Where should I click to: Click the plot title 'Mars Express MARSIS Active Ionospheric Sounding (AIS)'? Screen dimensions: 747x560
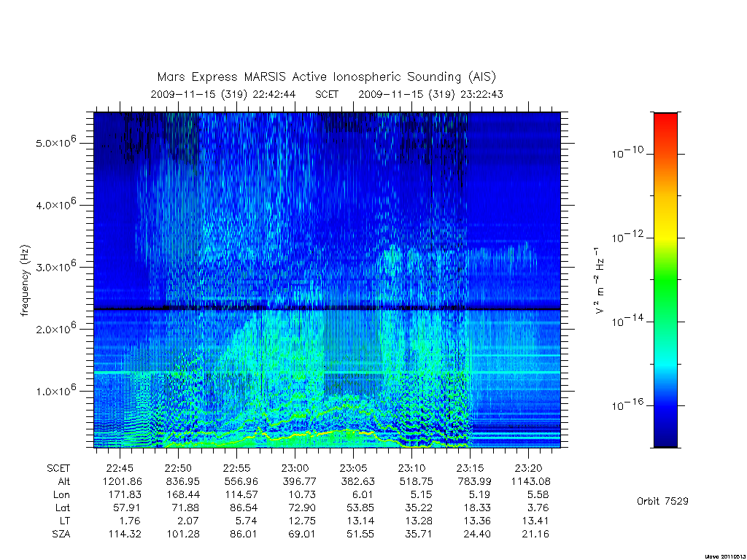tap(327, 77)
